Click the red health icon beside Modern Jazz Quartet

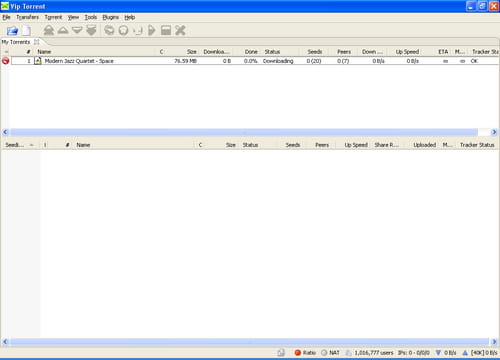[x=5, y=61]
